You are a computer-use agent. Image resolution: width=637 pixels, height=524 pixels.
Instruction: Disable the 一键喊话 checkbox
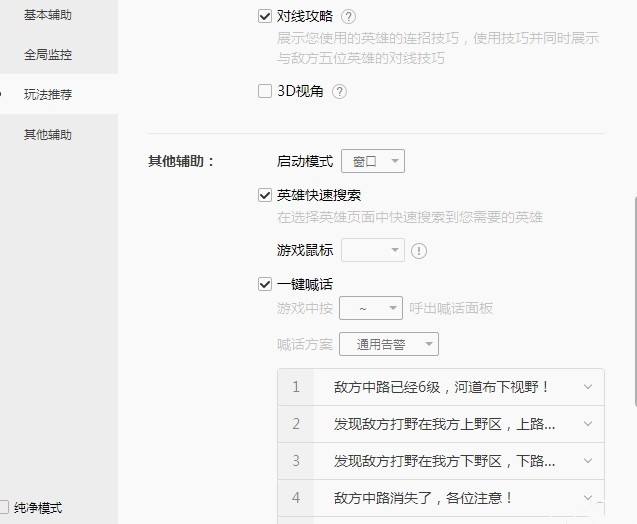[x=265, y=284]
